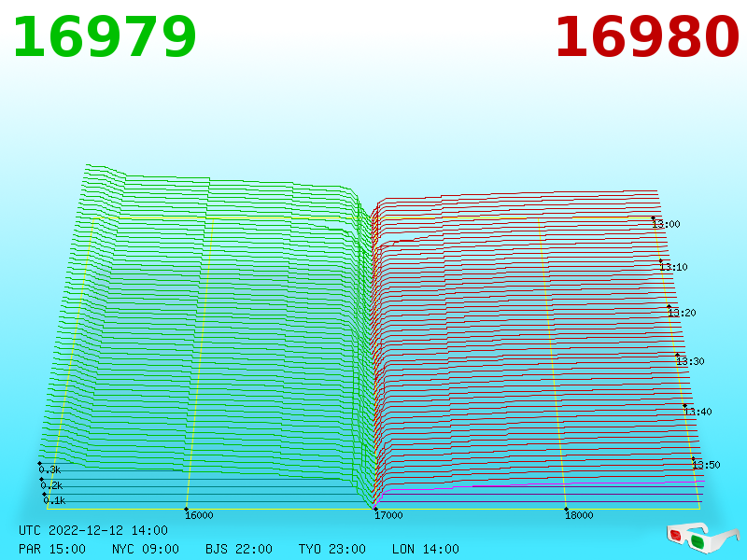Viewport: 747px width, 560px height.
Task: Click the 13:20 time axis label
Action: 682,313
